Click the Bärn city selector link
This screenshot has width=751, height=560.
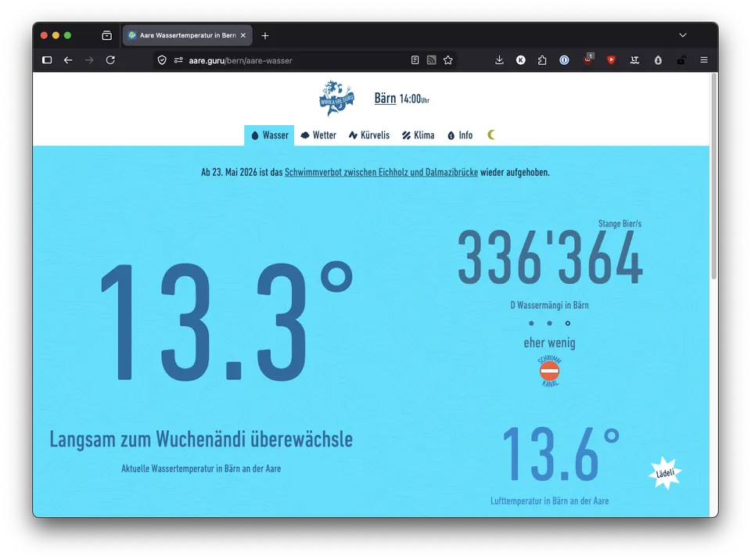pyautogui.click(x=385, y=99)
